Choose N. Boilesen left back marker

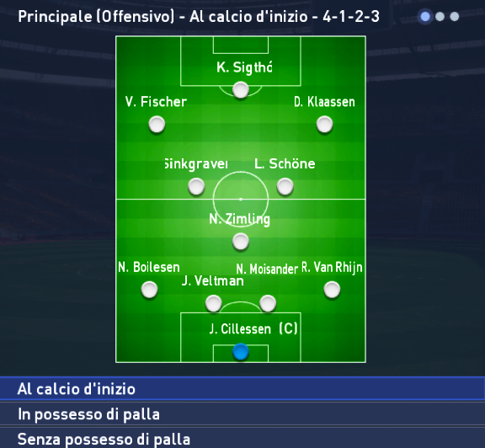149,290
